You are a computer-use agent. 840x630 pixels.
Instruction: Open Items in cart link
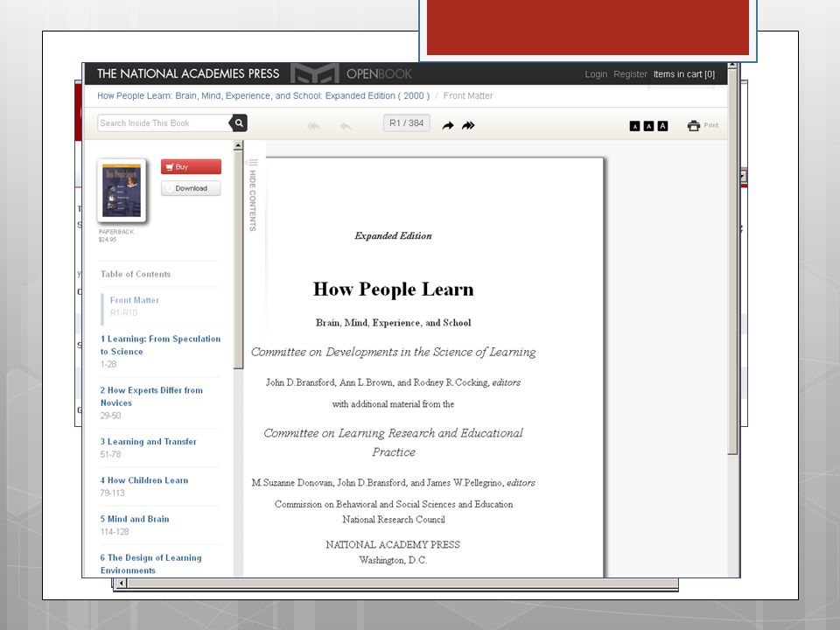(684, 73)
